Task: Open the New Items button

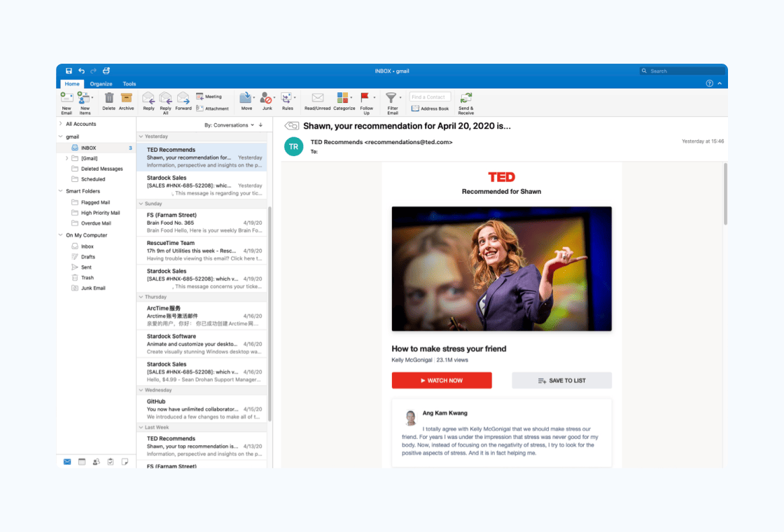Action: tap(85, 103)
